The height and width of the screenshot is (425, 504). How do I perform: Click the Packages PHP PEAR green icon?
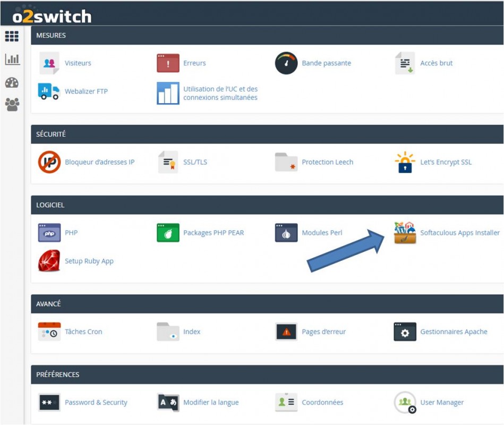168,233
